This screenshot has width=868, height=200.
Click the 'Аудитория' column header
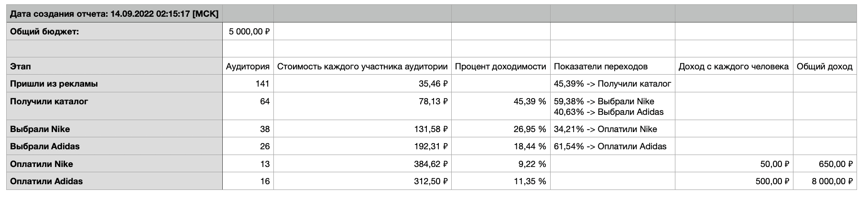tap(248, 67)
